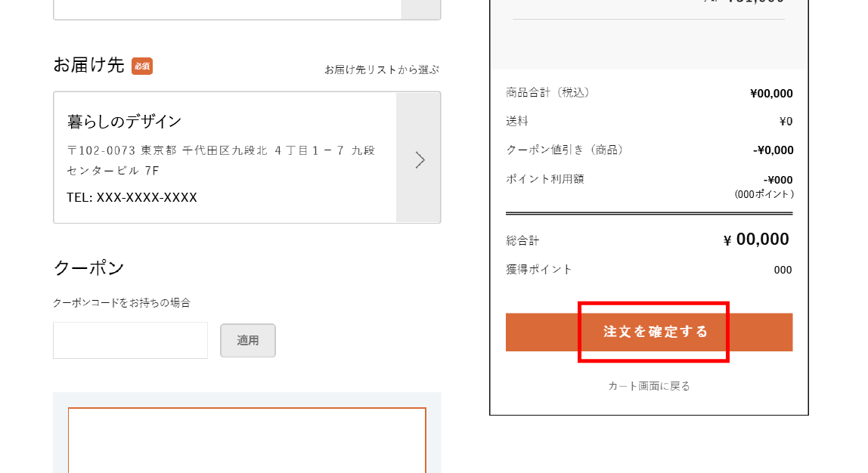This screenshot has width=868, height=473.
Task: Click the お届け先 heading
Action: 88,65
